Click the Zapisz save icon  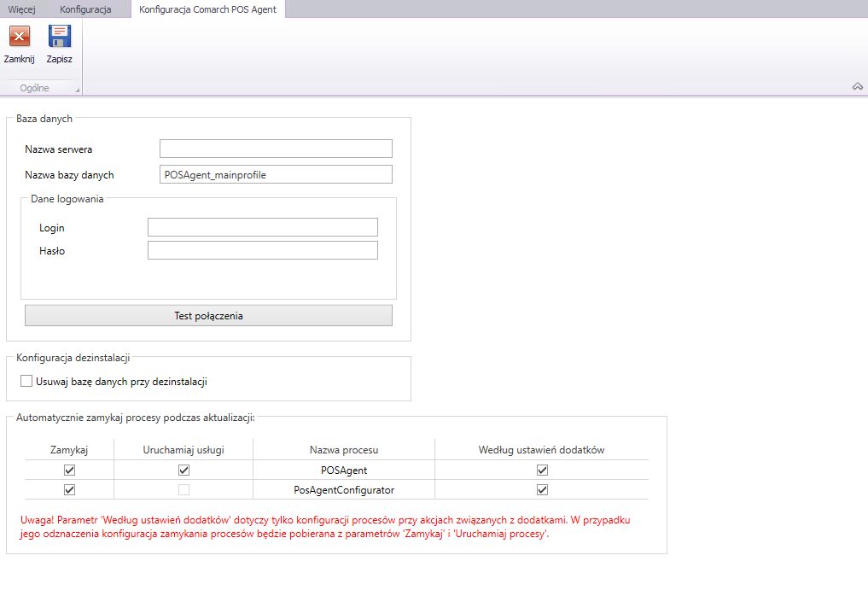[59, 37]
